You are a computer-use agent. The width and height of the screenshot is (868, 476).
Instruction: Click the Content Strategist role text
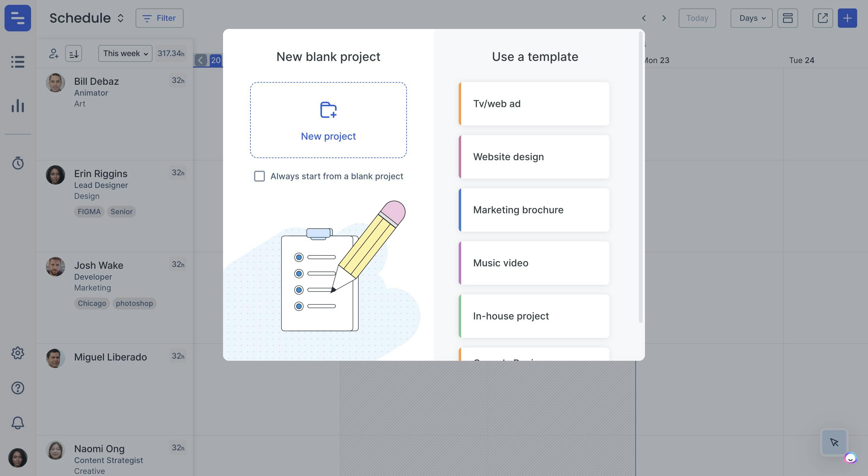click(x=108, y=460)
